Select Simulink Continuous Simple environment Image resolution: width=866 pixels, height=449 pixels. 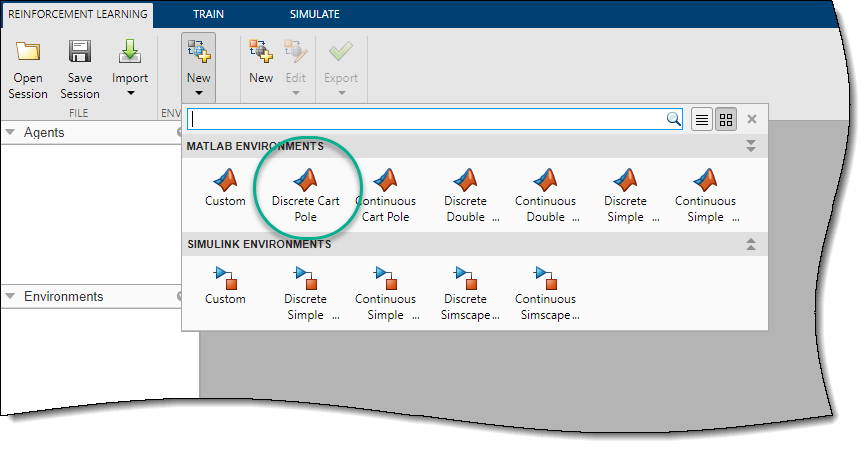click(386, 293)
